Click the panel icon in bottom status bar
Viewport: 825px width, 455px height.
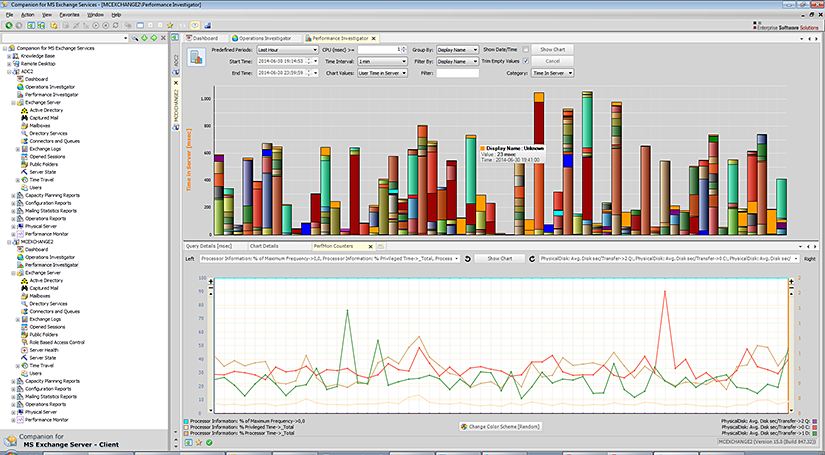pyautogui.click(x=188, y=442)
